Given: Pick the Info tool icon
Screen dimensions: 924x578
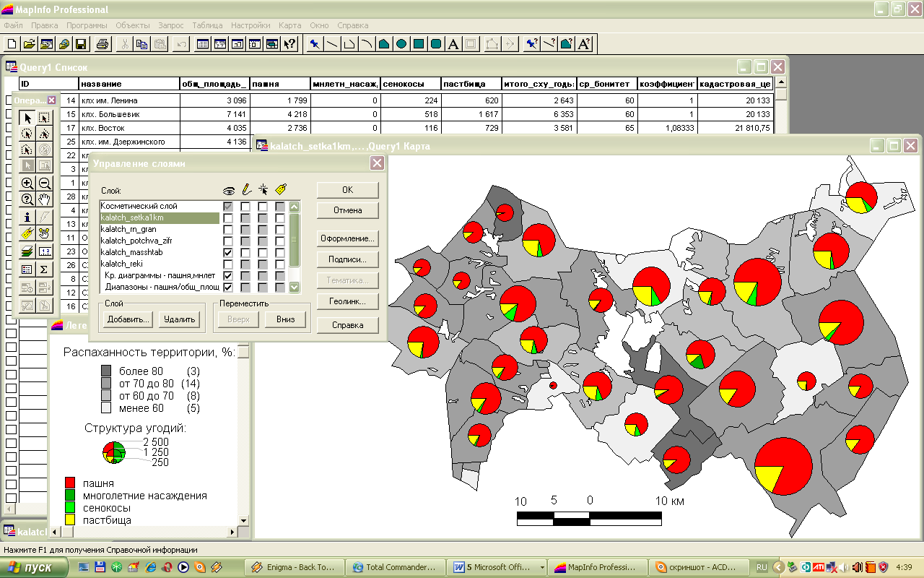Looking at the screenshot, I should (27, 216).
